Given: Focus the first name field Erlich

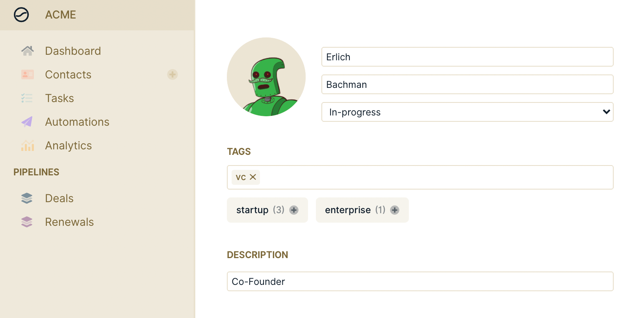Looking at the screenshot, I should tap(468, 57).
